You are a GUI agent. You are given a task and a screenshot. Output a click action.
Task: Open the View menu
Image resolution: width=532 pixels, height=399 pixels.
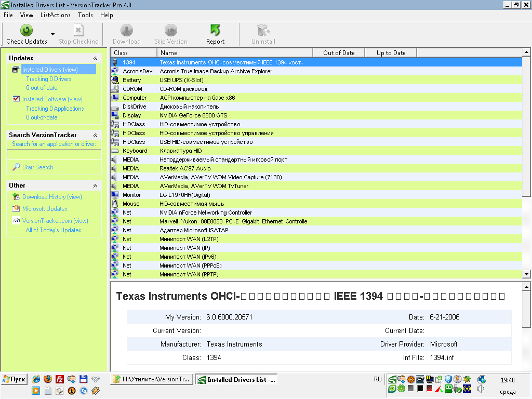click(26, 15)
